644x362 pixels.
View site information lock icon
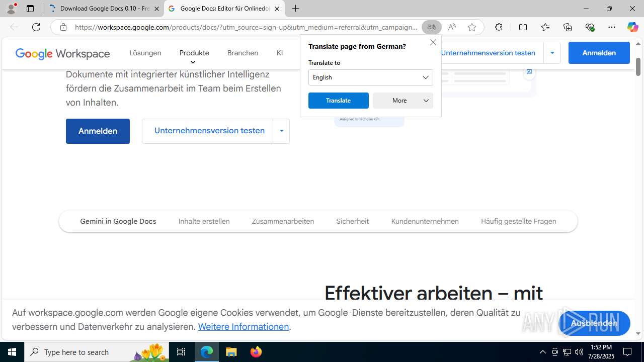(x=63, y=27)
